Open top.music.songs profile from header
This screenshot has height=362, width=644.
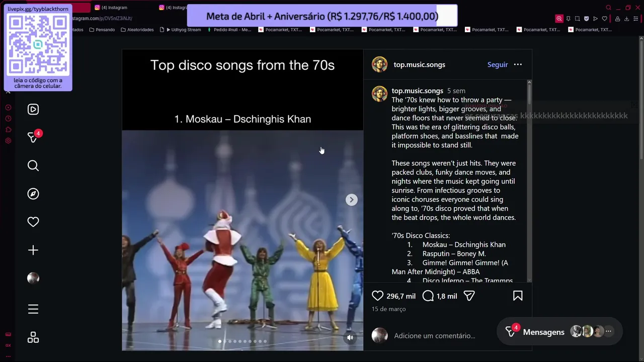[x=419, y=64]
